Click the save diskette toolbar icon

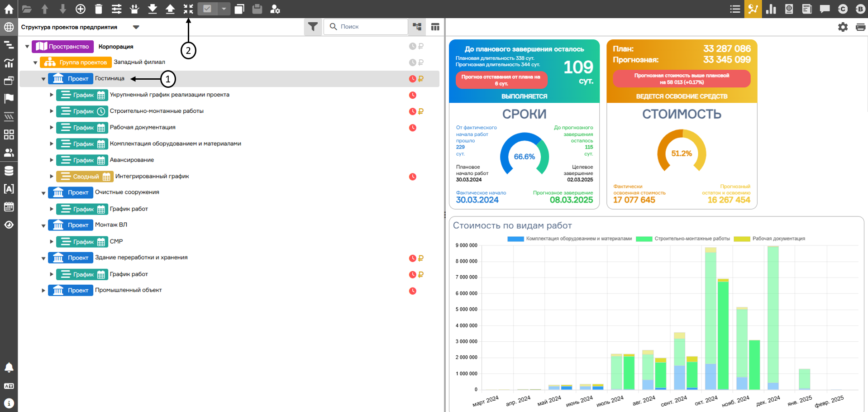tap(257, 9)
